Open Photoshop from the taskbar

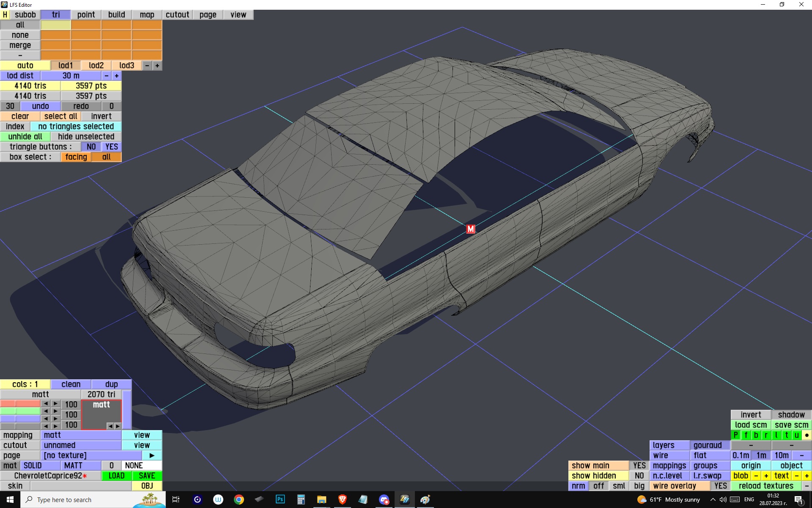pyautogui.click(x=280, y=500)
